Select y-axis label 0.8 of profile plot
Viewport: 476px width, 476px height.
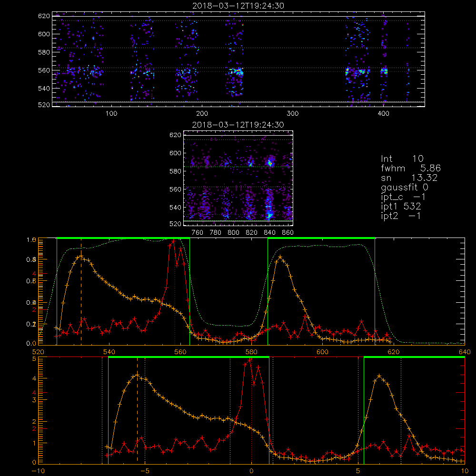click(31, 259)
